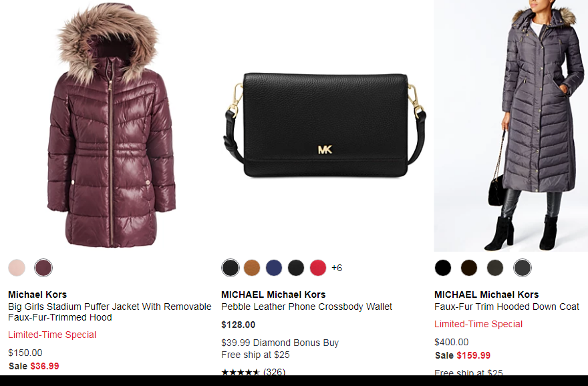Choose the brown tan swatch for crossbody wallet
This screenshot has height=386, width=588.
pos(252,268)
